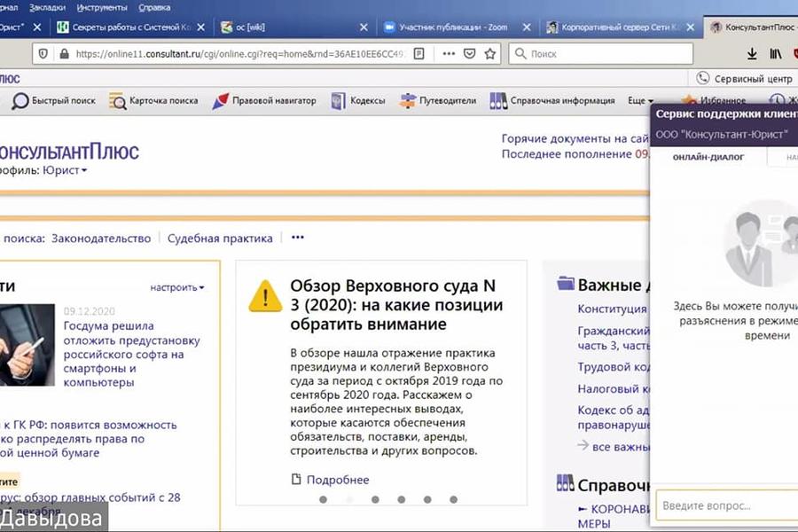The image size is (798, 532).
Task: Click Введите вопрос chat input field
Action: tap(727, 505)
